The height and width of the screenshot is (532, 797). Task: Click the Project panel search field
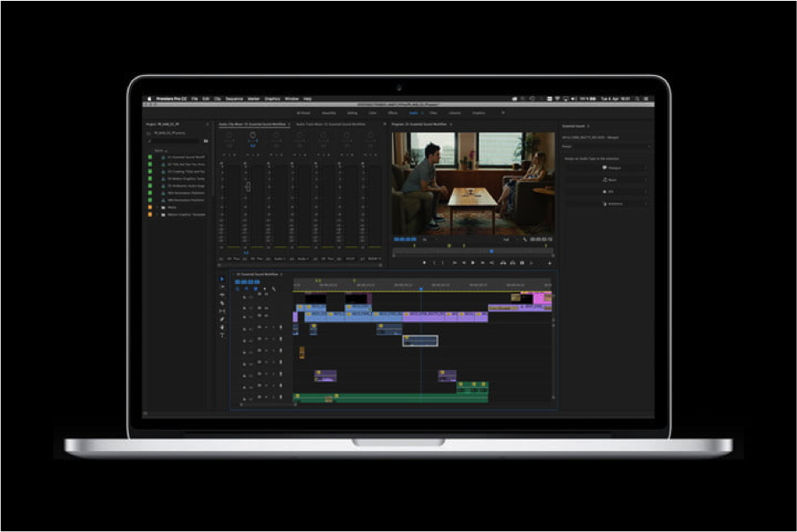[x=175, y=142]
